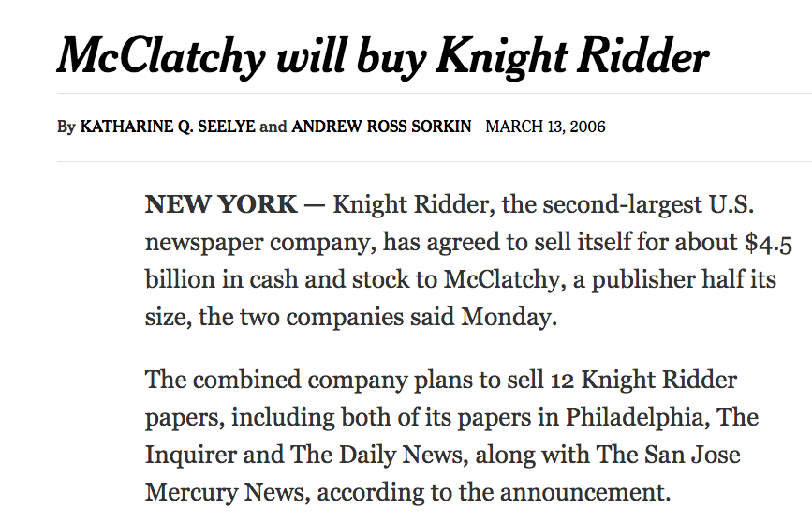Click the number "12" in the second paragraph
Viewport: 812px width, 523px height.
point(558,381)
